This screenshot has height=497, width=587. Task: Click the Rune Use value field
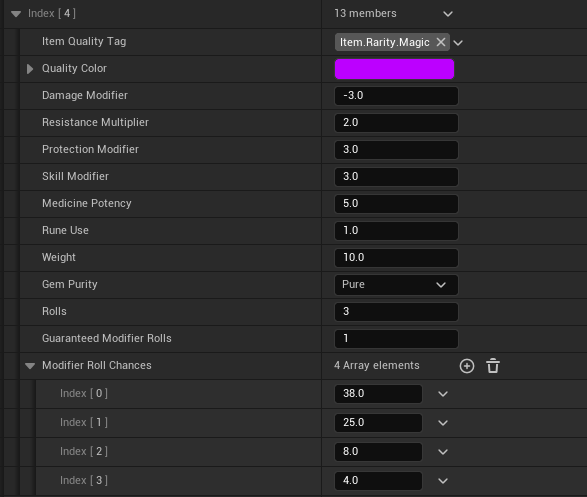click(x=396, y=231)
